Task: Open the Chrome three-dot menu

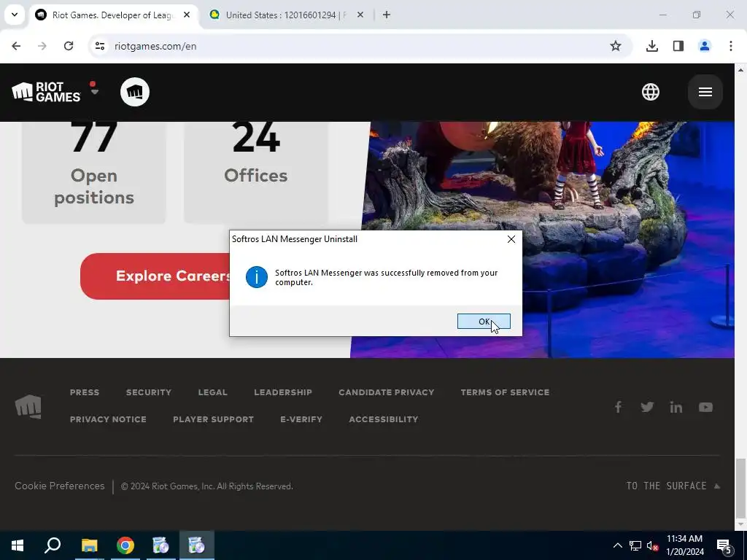Action: (731, 46)
